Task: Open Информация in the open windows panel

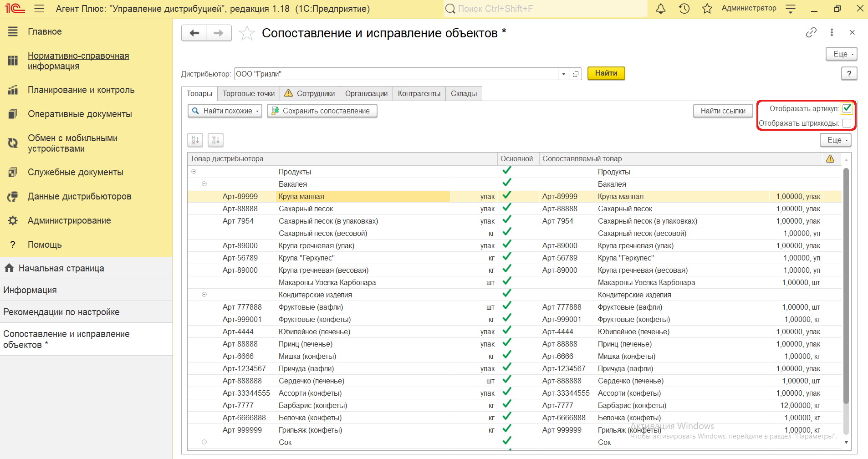Action: pyautogui.click(x=86, y=290)
